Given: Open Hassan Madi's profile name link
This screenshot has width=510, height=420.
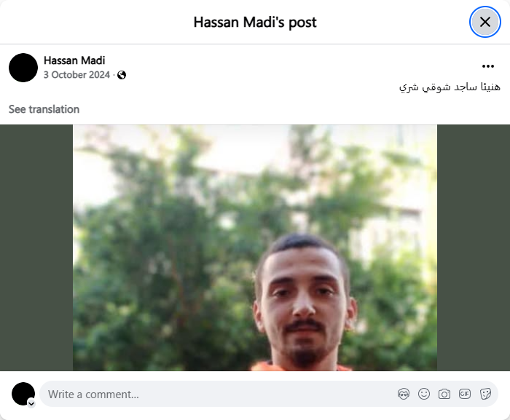Looking at the screenshot, I should 74,60.
